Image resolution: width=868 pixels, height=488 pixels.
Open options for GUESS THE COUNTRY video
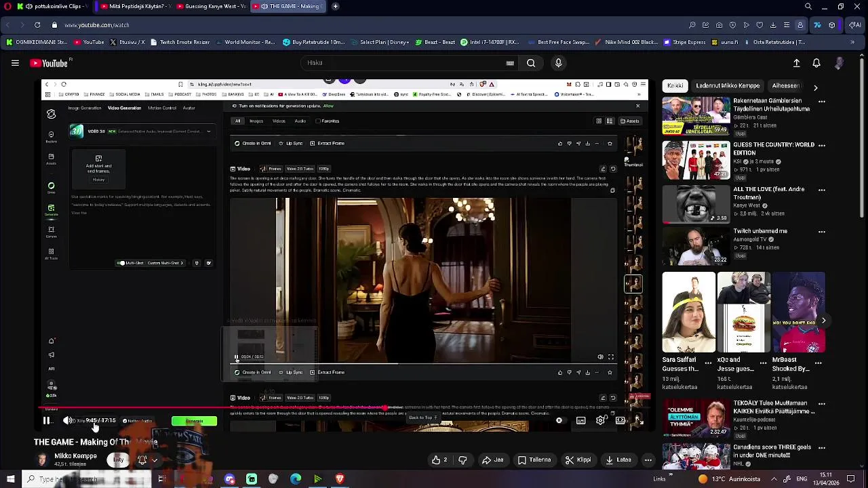pyautogui.click(x=822, y=146)
